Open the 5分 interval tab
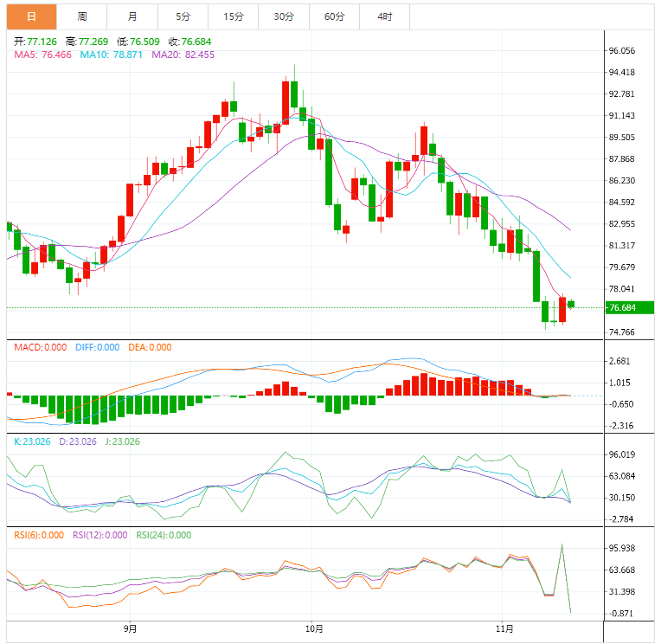Screen dimensions: 661x644 [x=183, y=16]
